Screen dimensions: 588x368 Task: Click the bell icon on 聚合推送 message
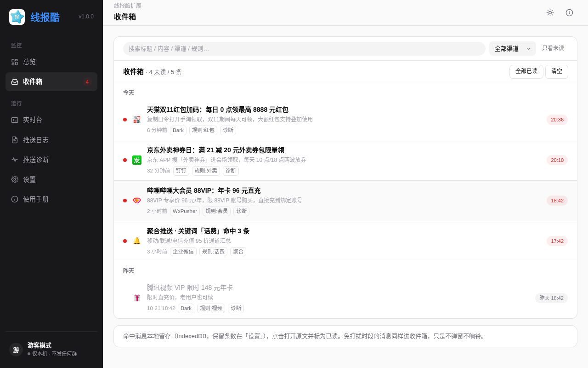tap(137, 241)
